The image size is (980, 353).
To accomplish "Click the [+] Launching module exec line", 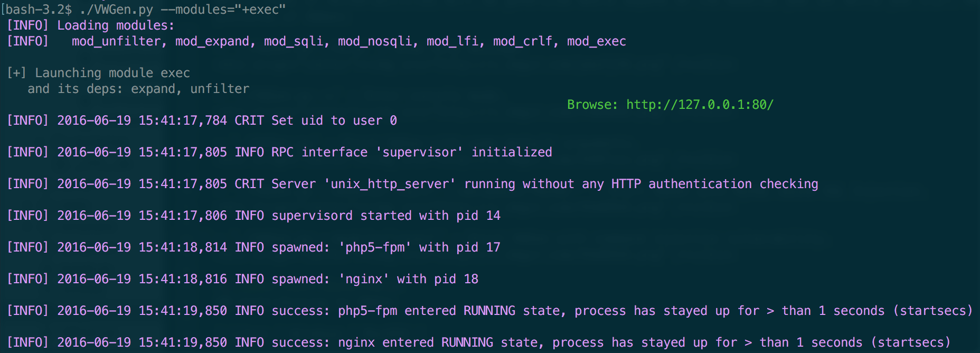I will point(99,73).
